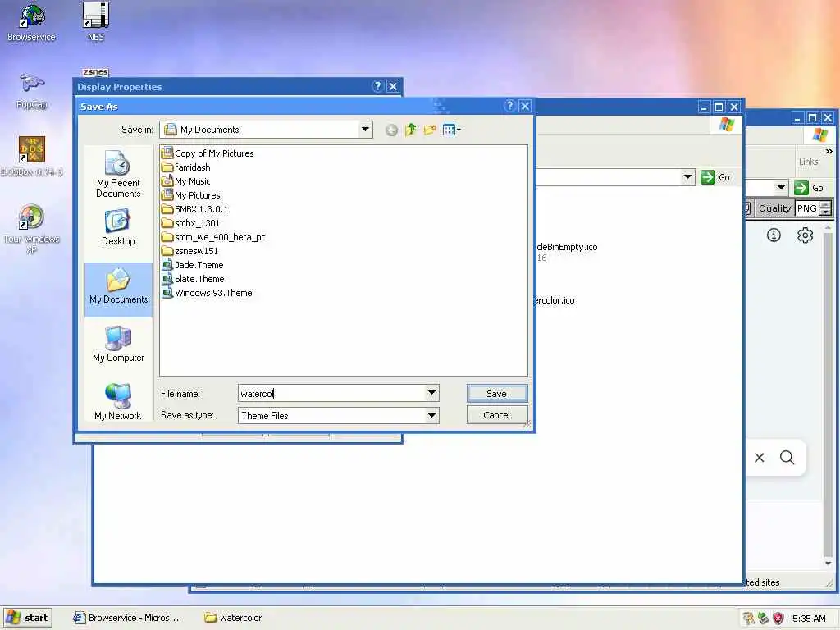Open the settings gear icon in browser
The height and width of the screenshot is (630, 840).
[x=805, y=235]
